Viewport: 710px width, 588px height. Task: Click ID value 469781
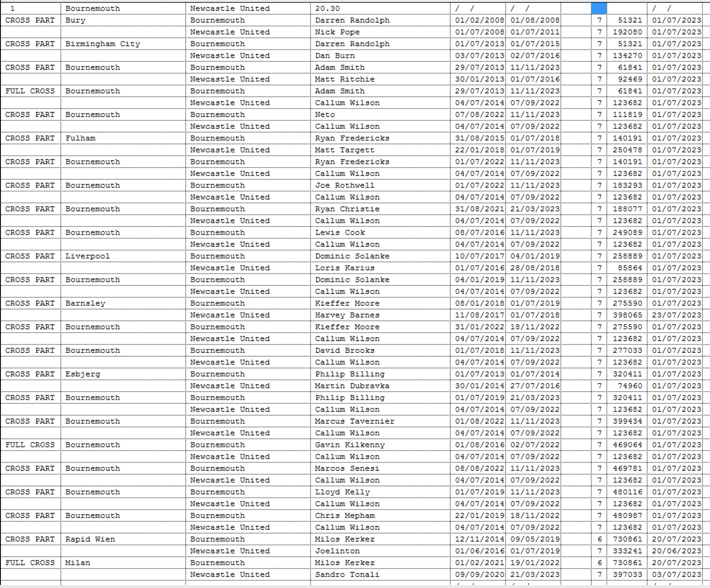pyautogui.click(x=627, y=468)
